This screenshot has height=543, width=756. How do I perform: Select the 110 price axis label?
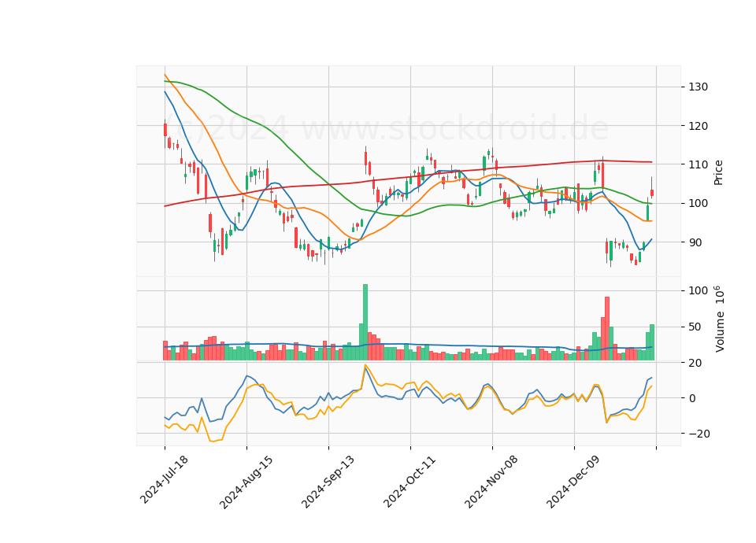(x=699, y=164)
